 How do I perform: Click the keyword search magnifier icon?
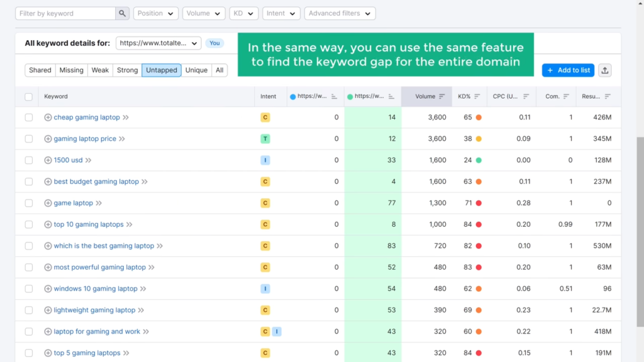[x=121, y=13]
